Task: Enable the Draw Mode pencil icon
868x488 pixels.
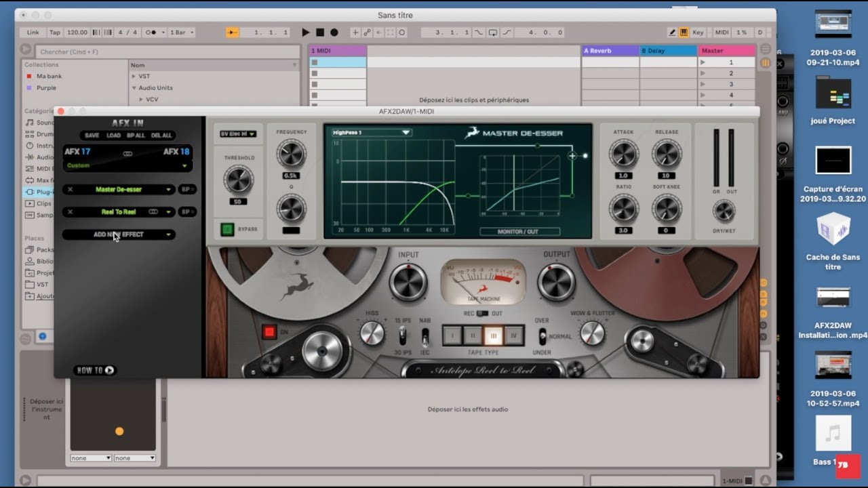Action: point(672,33)
